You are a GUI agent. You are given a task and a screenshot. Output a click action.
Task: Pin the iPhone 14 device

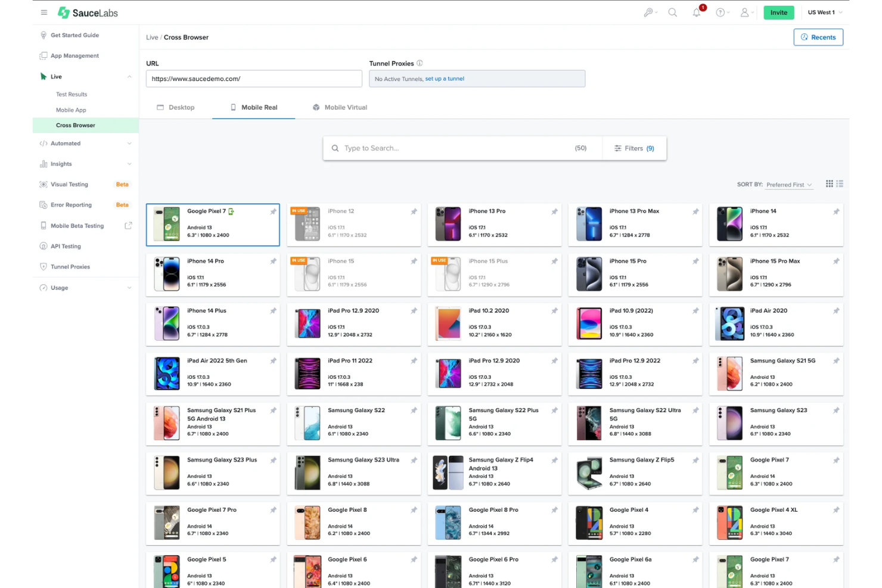pos(836,211)
